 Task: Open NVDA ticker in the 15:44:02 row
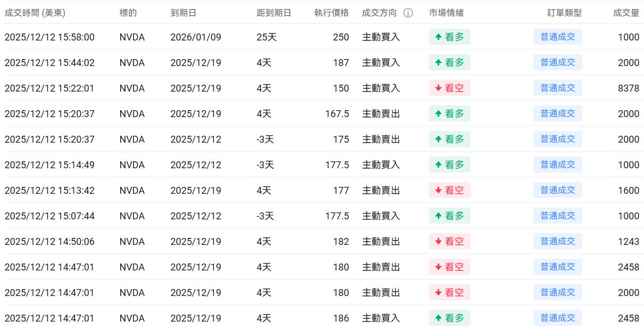[x=132, y=63]
